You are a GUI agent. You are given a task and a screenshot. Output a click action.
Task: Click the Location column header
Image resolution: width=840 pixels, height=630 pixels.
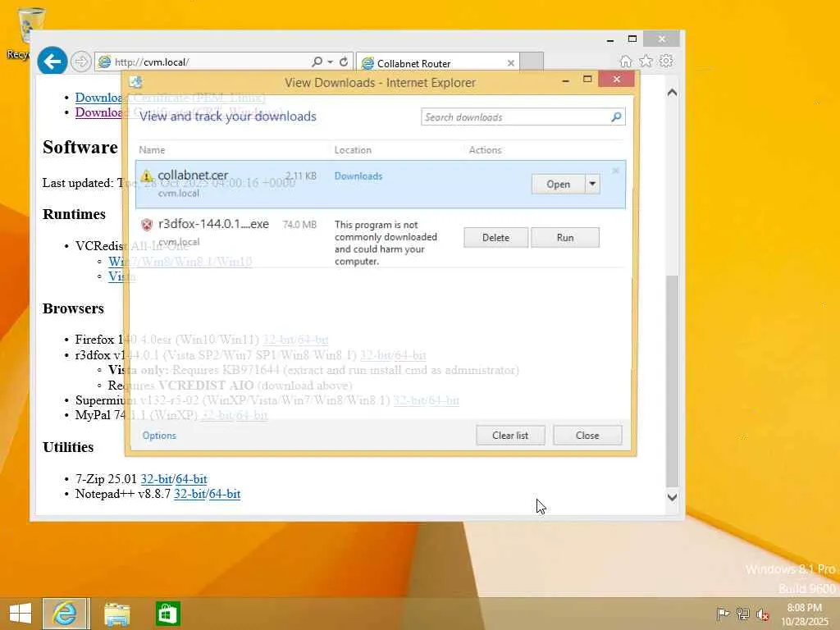(353, 150)
